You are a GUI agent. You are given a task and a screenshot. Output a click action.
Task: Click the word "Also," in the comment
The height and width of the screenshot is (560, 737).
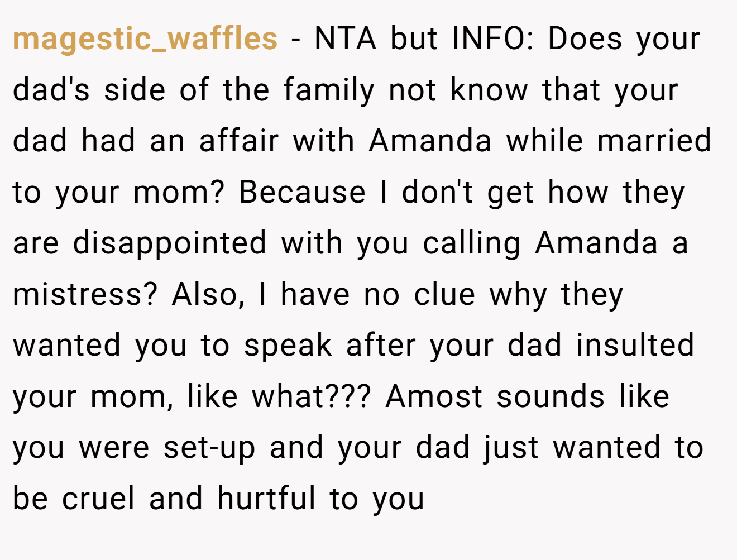point(209,295)
